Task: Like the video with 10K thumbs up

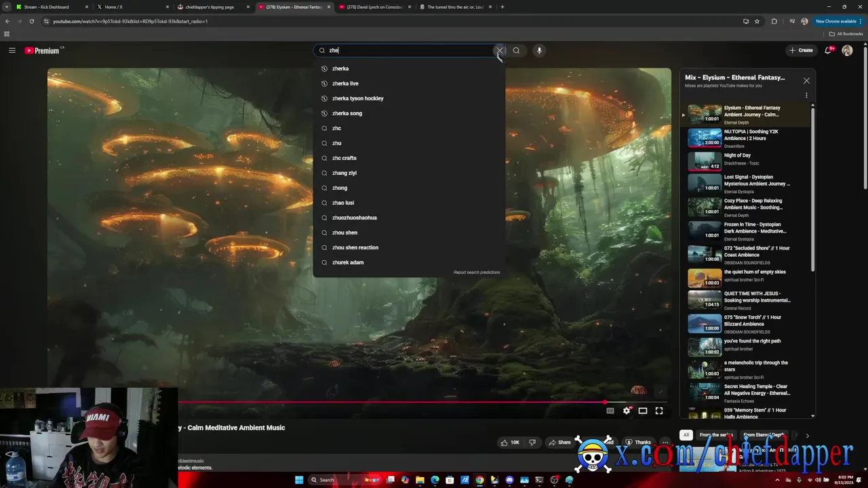Action: tap(510, 443)
